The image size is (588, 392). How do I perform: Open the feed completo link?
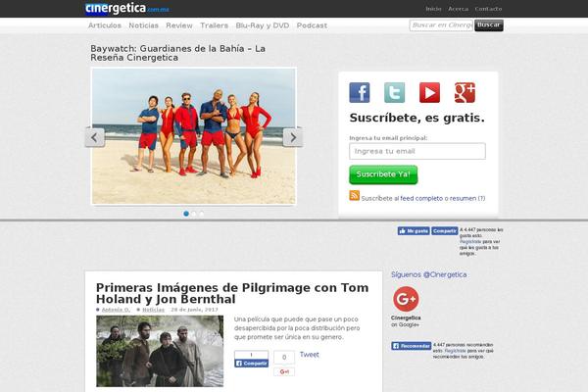(x=421, y=198)
